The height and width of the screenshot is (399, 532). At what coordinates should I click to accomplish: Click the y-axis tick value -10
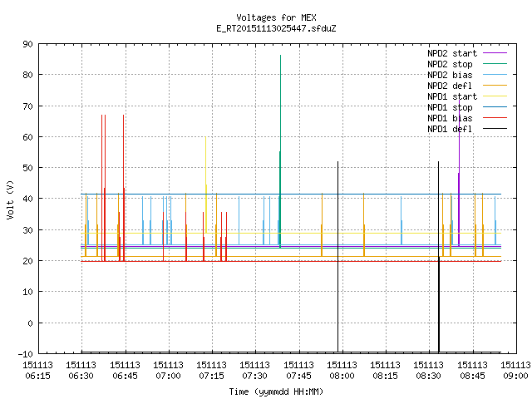26,354
